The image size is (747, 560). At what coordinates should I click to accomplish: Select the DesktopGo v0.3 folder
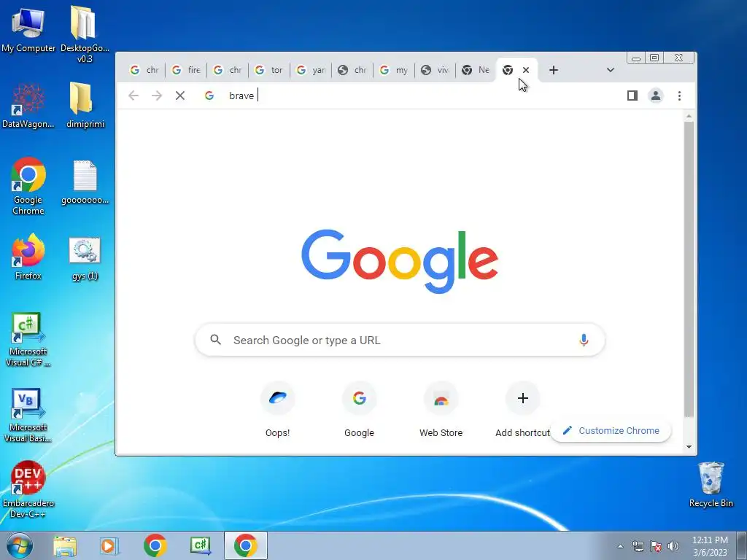tap(85, 34)
